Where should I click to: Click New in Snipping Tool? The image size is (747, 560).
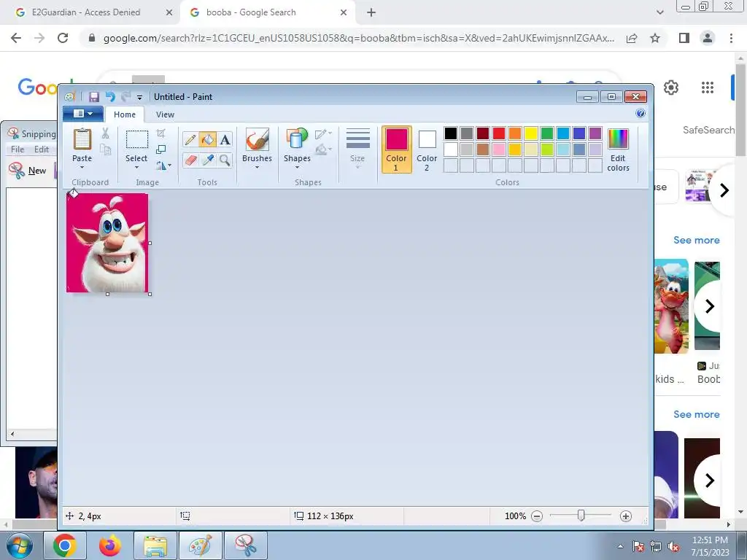(x=29, y=171)
